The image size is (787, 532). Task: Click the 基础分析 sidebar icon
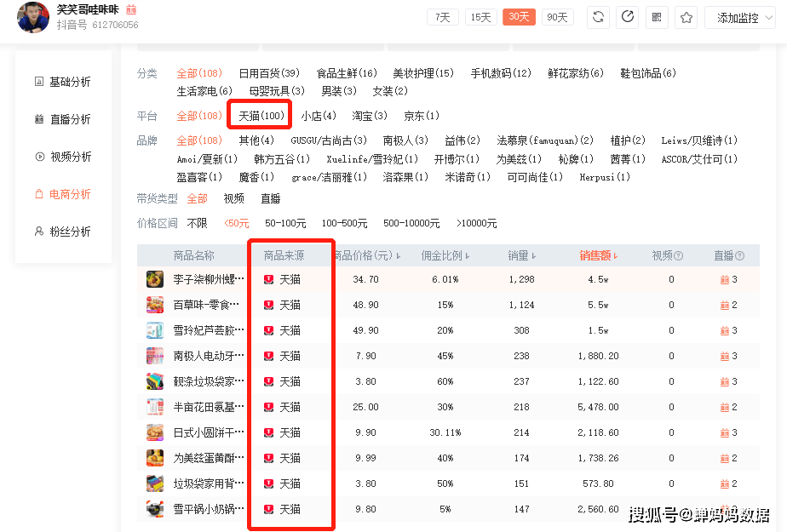click(x=39, y=81)
